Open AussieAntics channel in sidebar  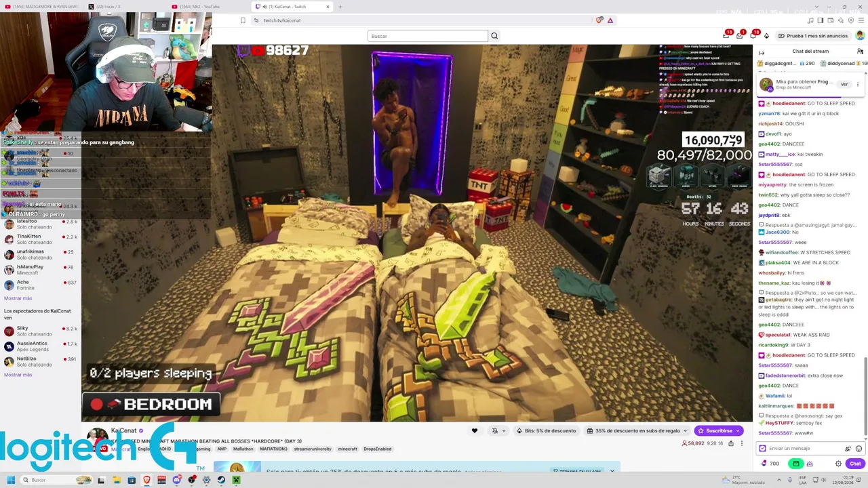point(41,346)
